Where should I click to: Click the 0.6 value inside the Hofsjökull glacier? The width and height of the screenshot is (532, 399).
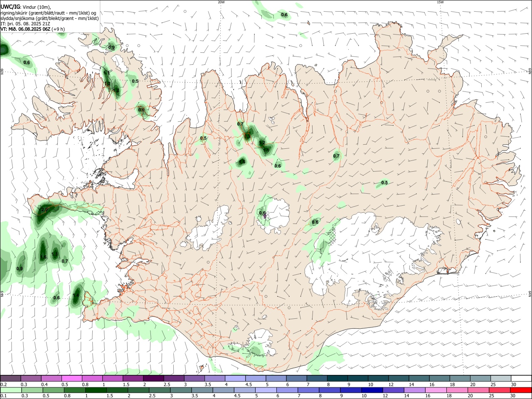262,213
